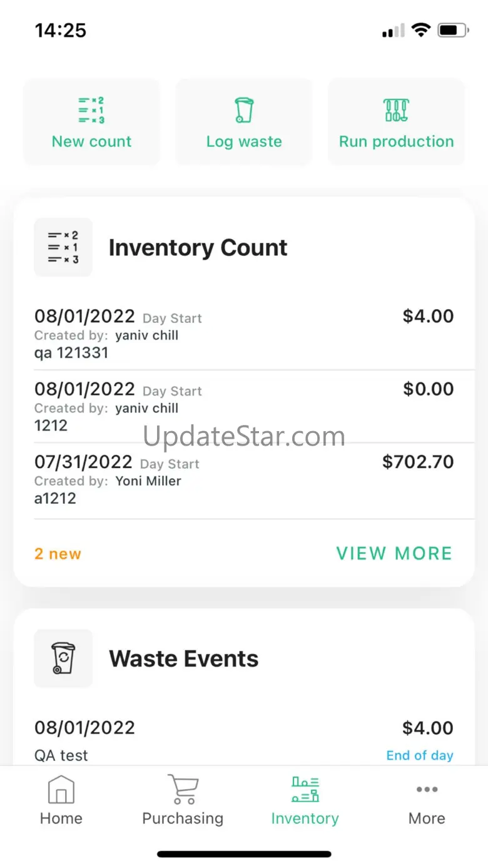Click the Run production label

[x=397, y=141]
